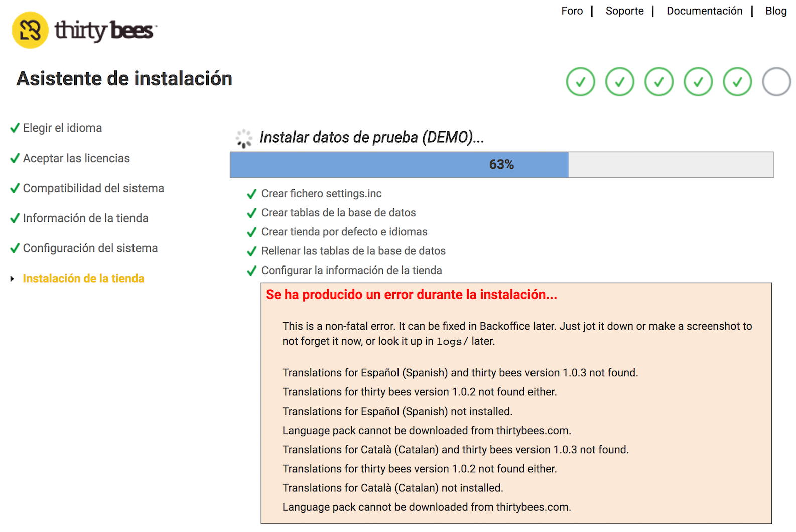The image size is (796, 532).
Task: Click Crear tienda por defecto e idiomas
Action: pyautogui.click(x=344, y=232)
